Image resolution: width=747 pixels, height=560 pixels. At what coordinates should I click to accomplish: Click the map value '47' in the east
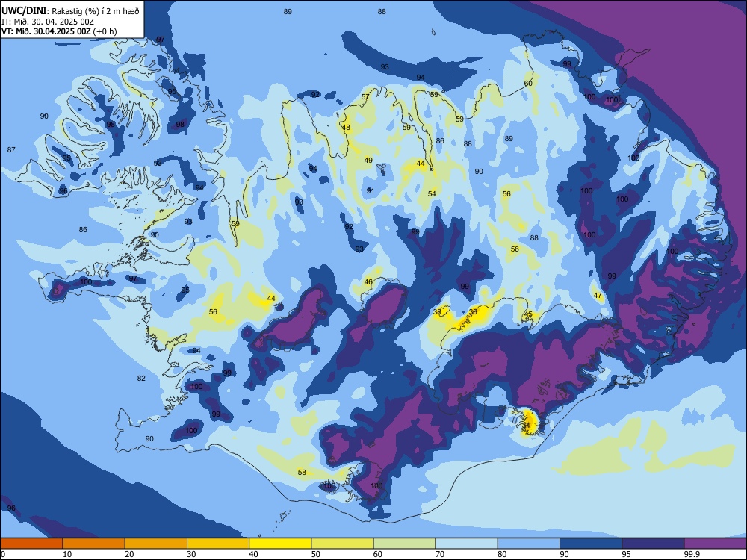click(x=598, y=295)
